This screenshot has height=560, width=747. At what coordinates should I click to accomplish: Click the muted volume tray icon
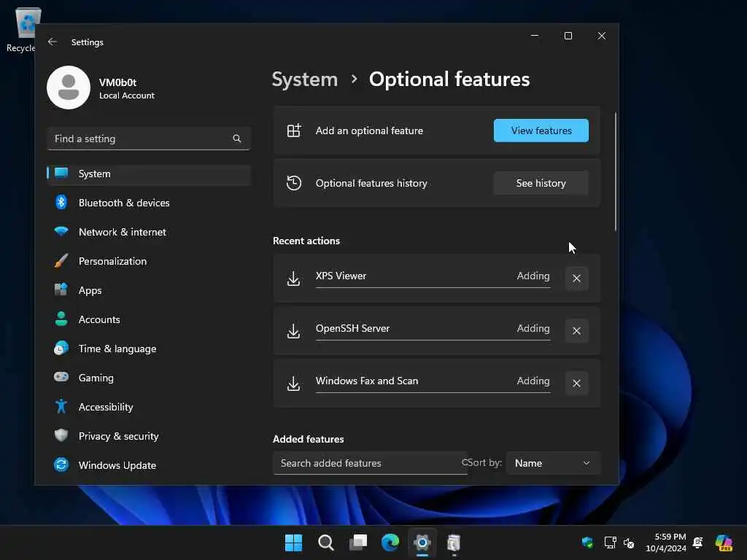tap(629, 542)
